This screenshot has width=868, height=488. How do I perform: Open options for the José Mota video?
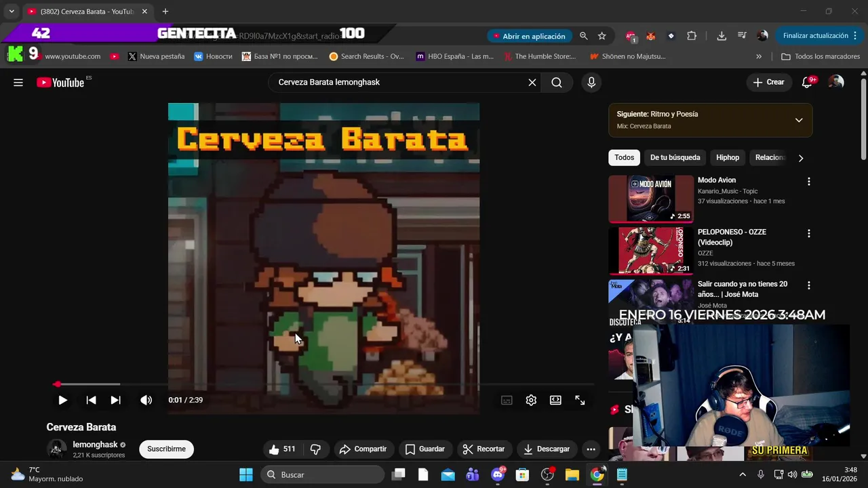point(808,285)
